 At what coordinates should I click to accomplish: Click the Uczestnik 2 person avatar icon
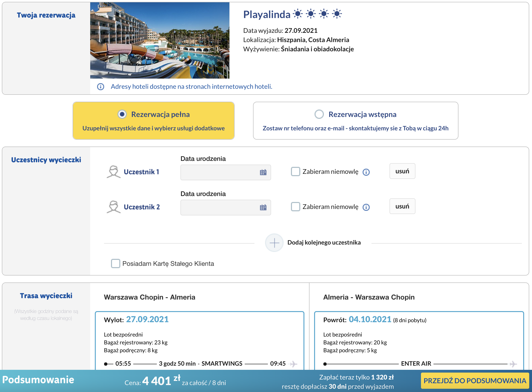pyautogui.click(x=114, y=207)
